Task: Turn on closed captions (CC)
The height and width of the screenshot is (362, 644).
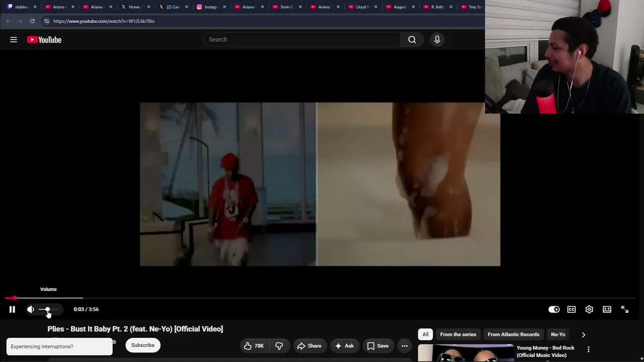Action: [572, 309]
